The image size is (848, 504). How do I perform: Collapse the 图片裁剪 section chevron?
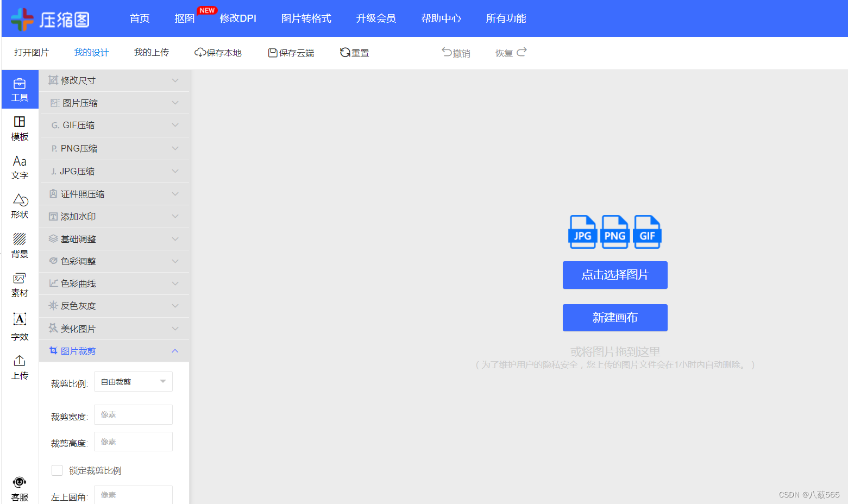(x=175, y=351)
